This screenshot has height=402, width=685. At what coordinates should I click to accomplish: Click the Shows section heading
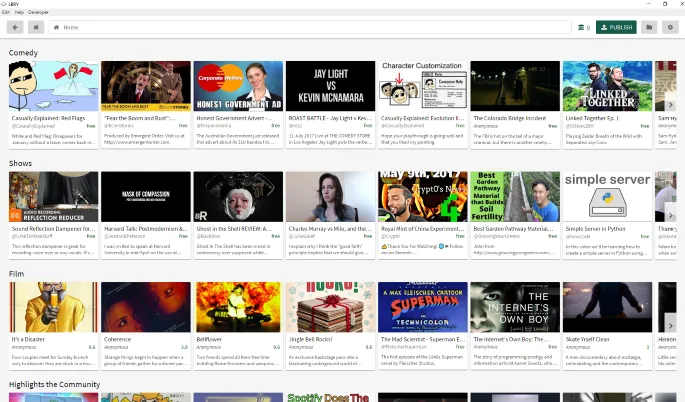(21, 163)
